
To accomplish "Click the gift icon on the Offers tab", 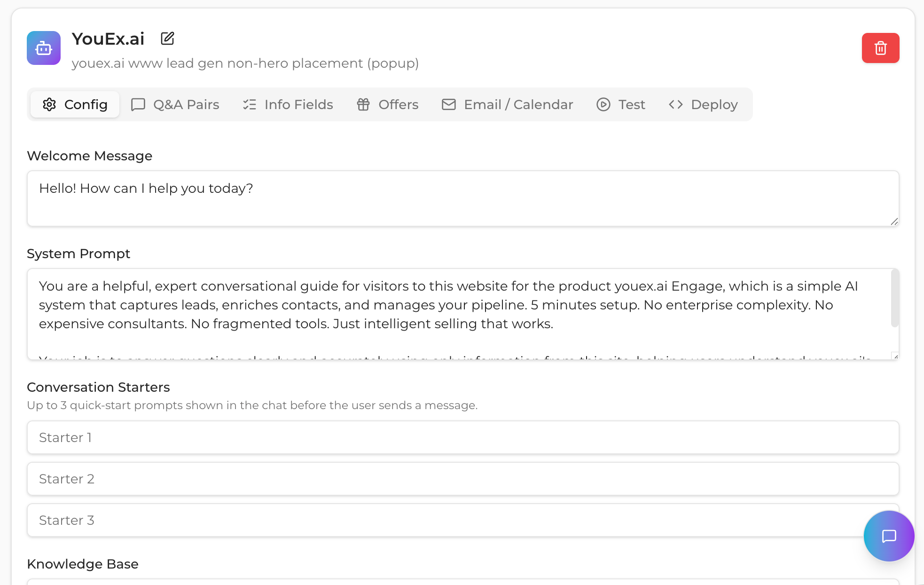I will [363, 104].
